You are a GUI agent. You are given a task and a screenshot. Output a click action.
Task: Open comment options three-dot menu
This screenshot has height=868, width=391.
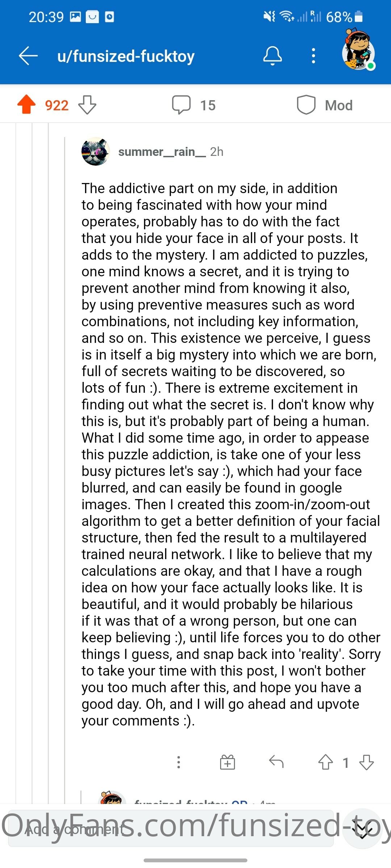click(x=178, y=762)
